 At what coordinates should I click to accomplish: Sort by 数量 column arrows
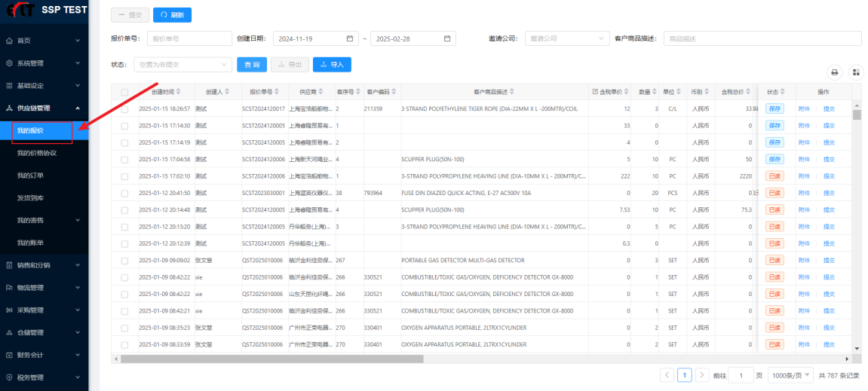click(x=655, y=92)
